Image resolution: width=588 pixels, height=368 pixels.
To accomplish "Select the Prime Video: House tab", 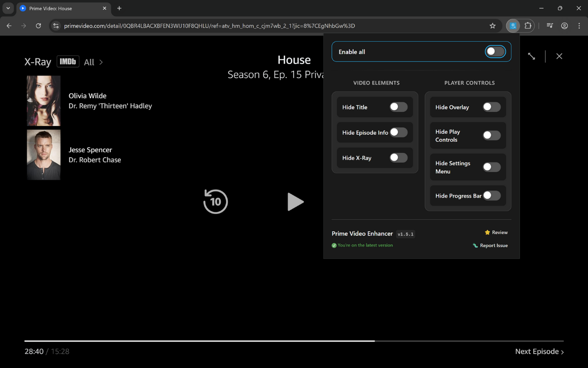I will [63, 8].
